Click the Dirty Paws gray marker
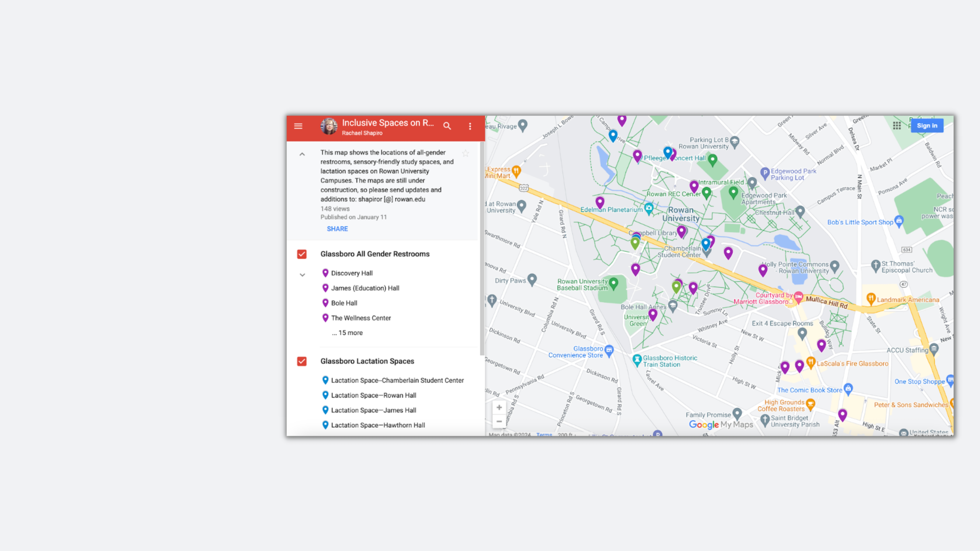 (532, 280)
